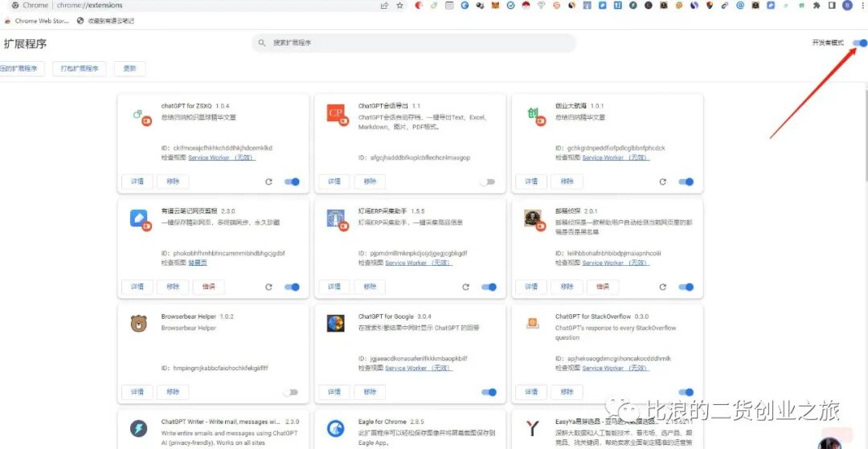Click the 灯塔ERP采集助手 lighthouse icon

337,219
